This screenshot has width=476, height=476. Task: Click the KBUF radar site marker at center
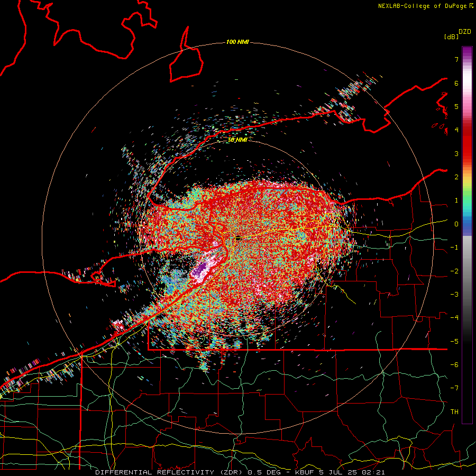click(239, 239)
